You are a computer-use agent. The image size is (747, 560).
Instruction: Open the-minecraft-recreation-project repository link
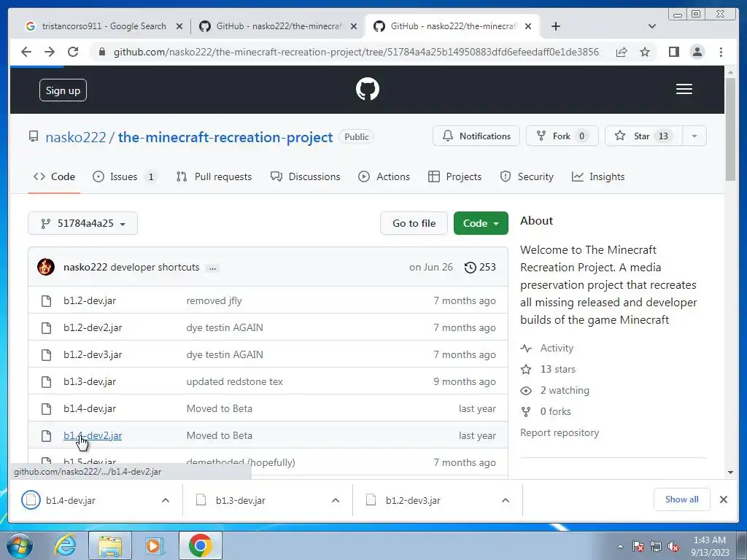225,137
